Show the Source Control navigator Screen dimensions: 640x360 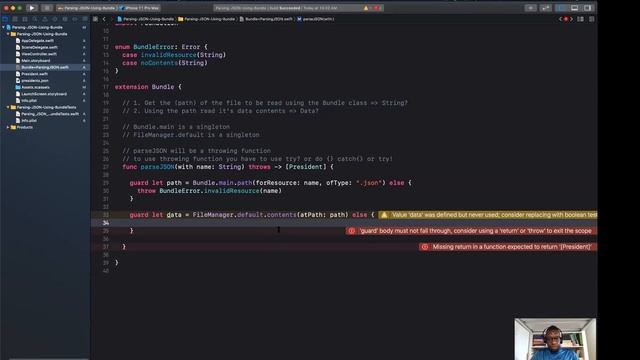coord(15,19)
